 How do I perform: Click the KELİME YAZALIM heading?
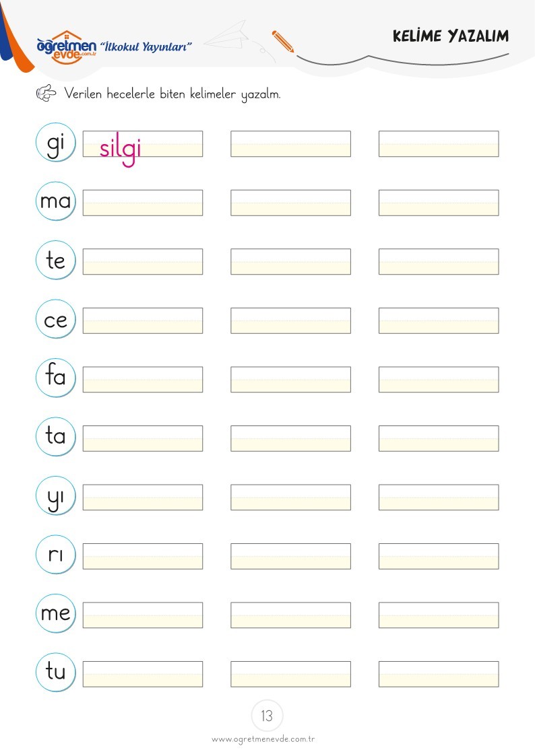[x=451, y=36]
